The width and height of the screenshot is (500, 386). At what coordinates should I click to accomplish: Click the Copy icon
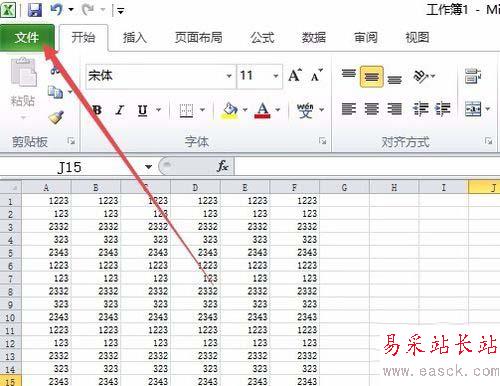point(55,92)
